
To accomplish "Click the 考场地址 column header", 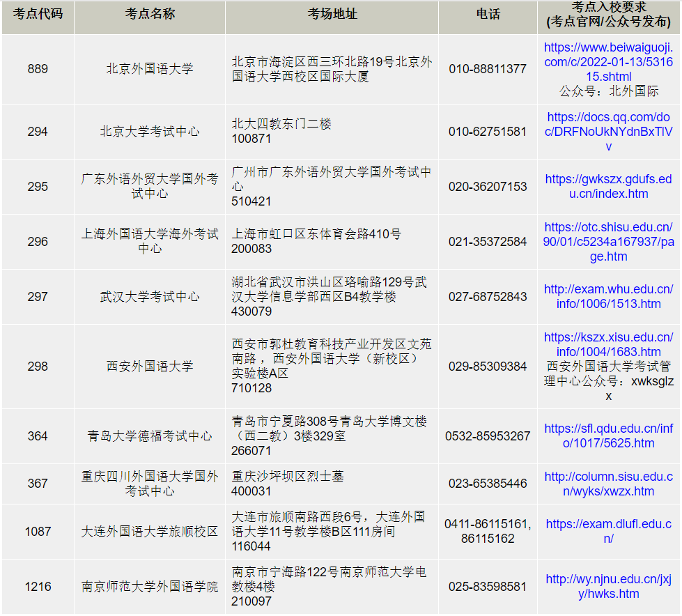I will pyautogui.click(x=332, y=14).
